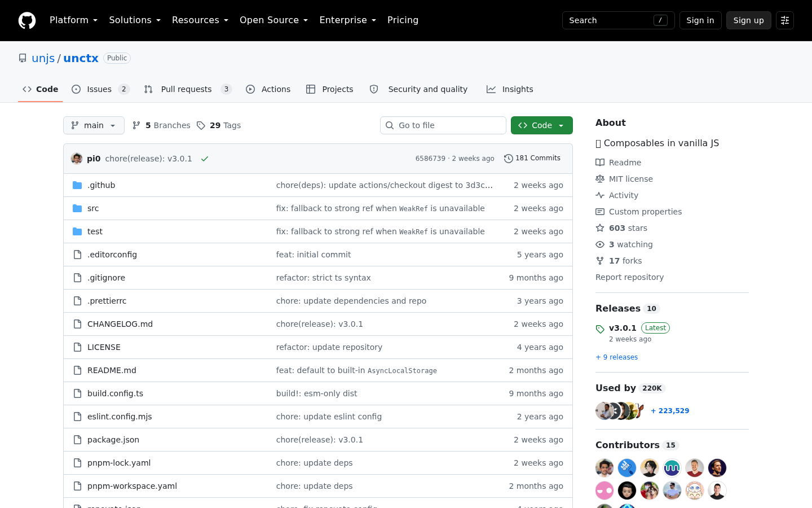Open the .prettierrc file
The width and height of the screenshot is (812, 508).
tap(107, 301)
